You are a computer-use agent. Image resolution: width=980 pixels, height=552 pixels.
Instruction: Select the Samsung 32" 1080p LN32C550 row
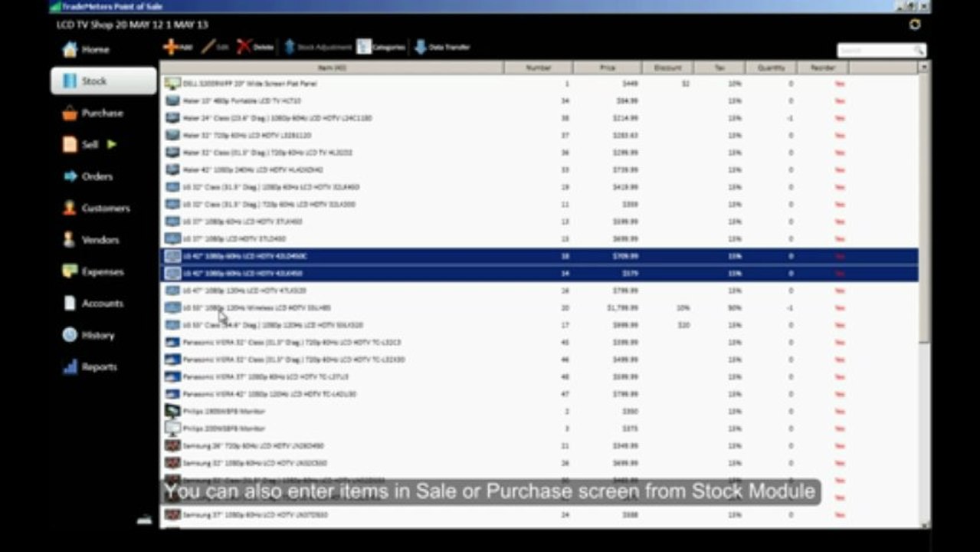(x=539, y=463)
